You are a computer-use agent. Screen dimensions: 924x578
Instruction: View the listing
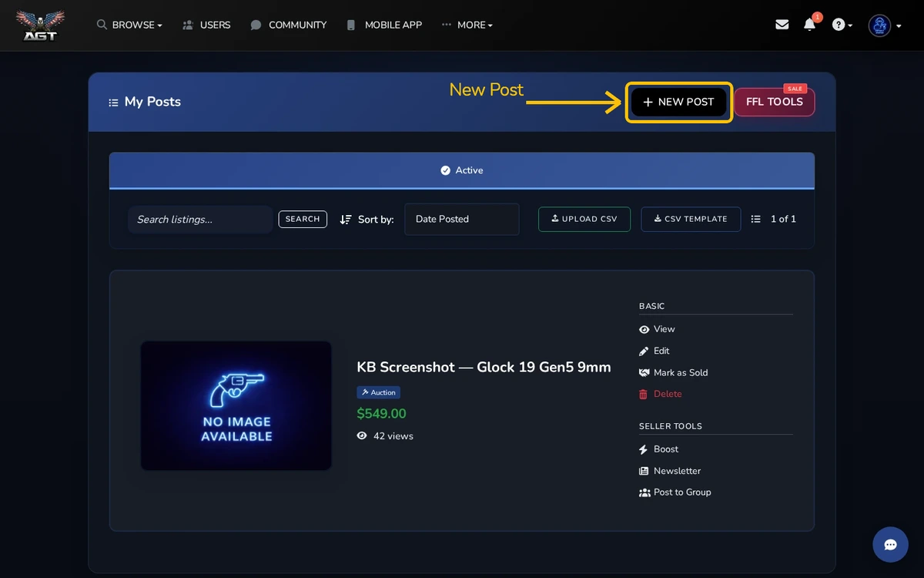click(x=657, y=329)
